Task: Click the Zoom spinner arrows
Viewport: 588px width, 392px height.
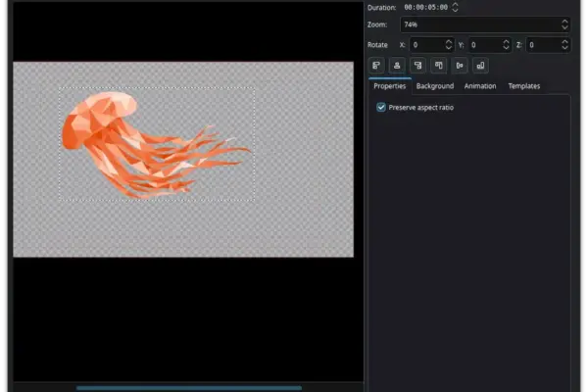Action: 564,24
